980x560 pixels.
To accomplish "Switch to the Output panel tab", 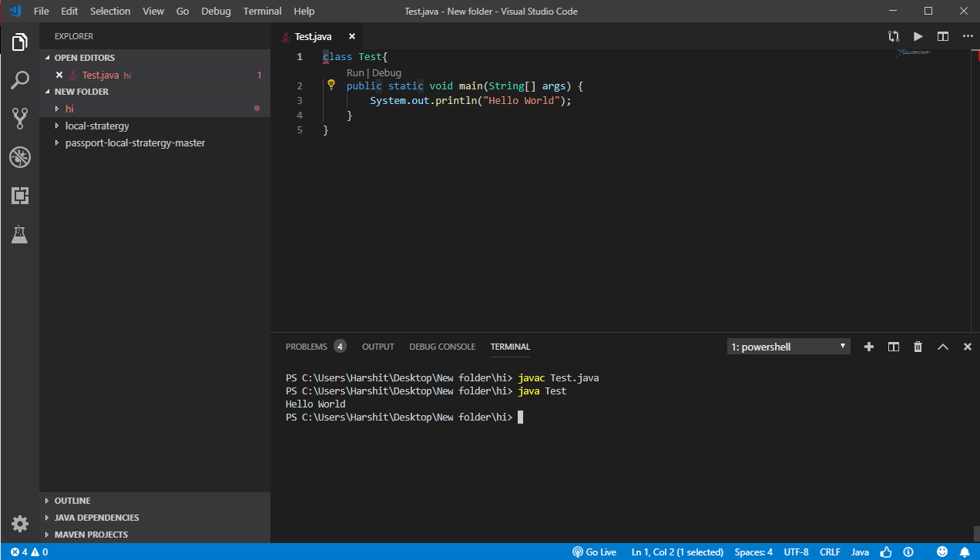I will pyautogui.click(x=378, y=347).
